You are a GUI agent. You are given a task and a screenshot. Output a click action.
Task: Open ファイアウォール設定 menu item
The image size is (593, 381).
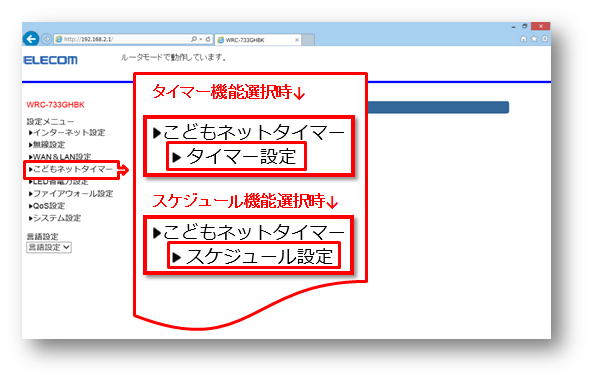point(71,194)
